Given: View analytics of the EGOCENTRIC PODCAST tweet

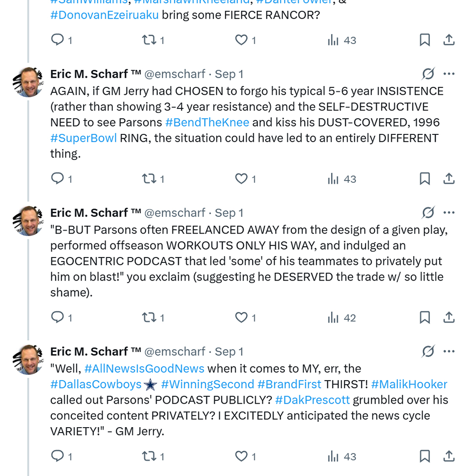Looking at the screenshot, I should (x=333, y=318).
